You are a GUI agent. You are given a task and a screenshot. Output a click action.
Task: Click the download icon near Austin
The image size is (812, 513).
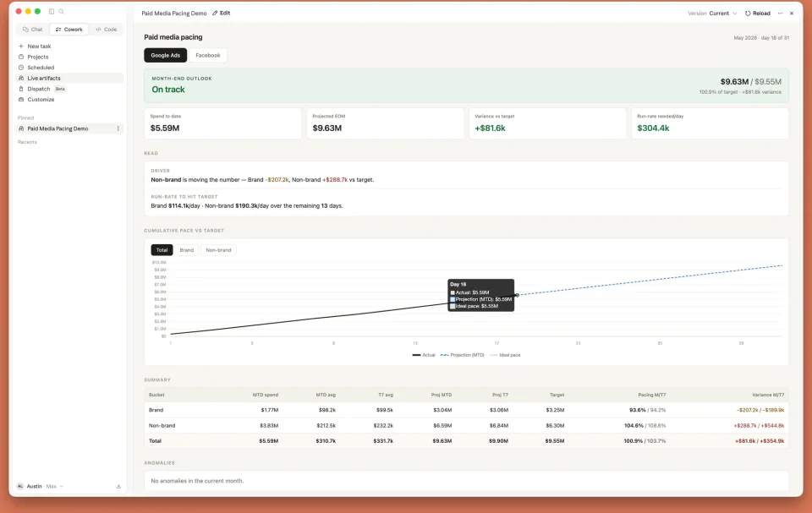(118, 486)
